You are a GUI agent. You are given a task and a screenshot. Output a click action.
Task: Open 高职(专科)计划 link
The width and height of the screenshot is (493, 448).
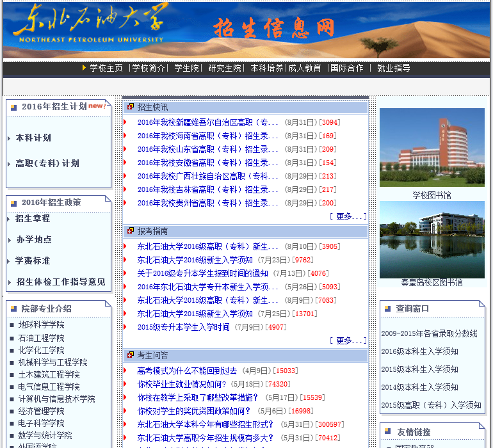[47, 163]
